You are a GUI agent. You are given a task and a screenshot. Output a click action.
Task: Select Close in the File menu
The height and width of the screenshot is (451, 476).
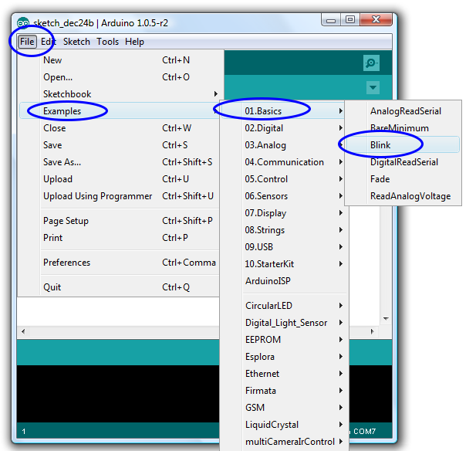coord(120,128)
